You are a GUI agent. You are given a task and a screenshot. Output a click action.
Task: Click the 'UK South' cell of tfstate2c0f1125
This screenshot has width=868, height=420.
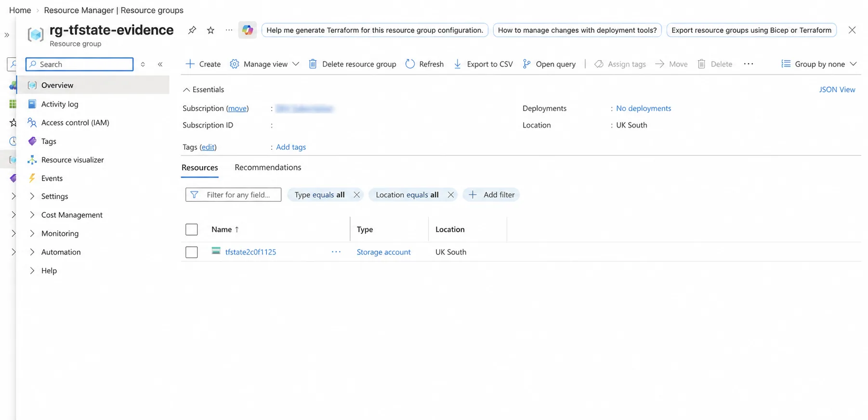click(x=451, y=252)
